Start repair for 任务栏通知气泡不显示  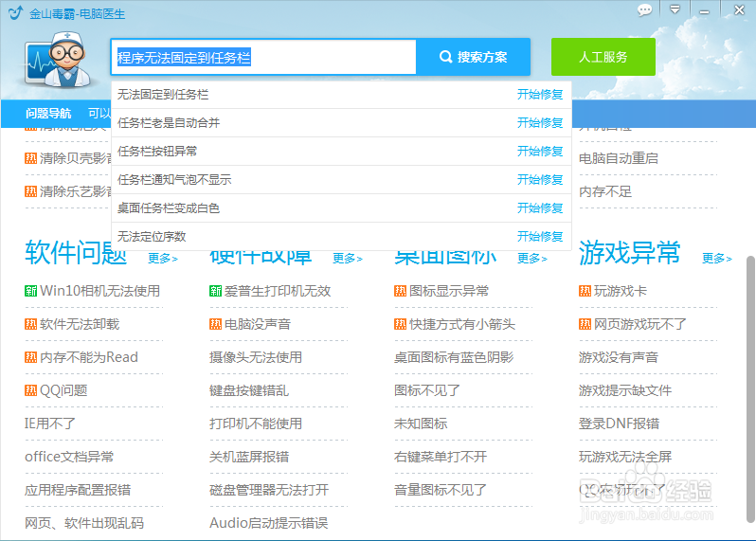(x=540, y=180)
